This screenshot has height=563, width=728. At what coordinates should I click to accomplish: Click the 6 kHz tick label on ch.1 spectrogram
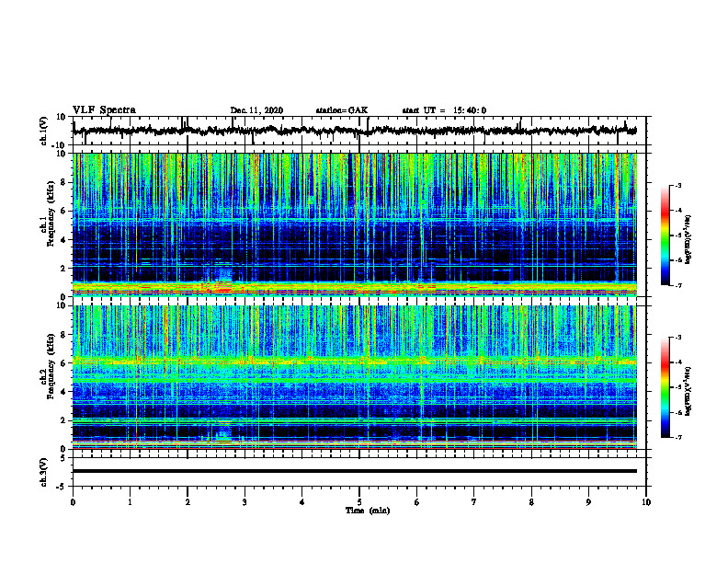63,212
